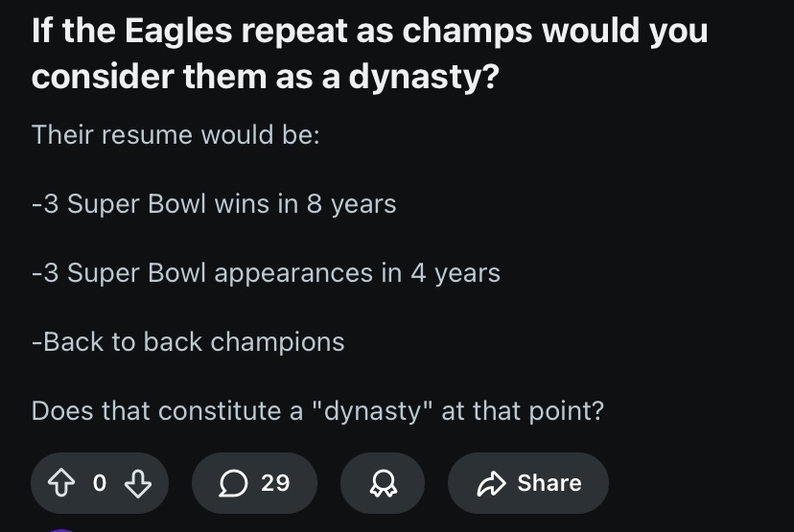Click the word "champs" in the title
Image resolution: width=794 pixels, height=532 pixels.
coord(467,33)
